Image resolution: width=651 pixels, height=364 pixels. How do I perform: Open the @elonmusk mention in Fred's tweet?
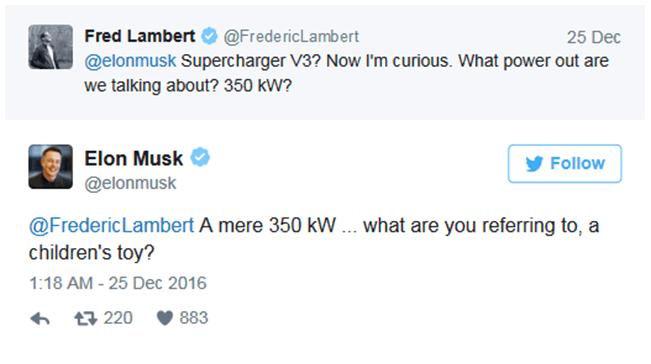130,61
